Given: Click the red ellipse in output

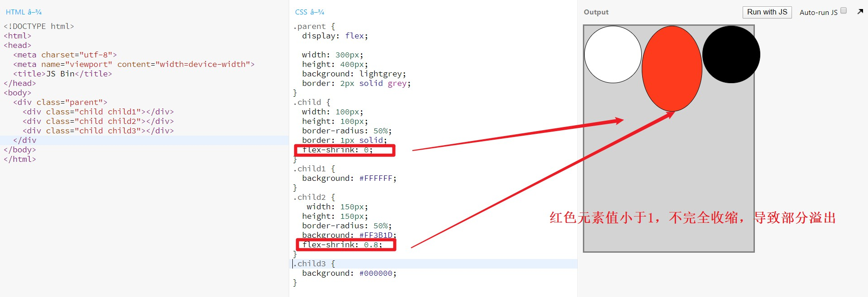Looking at the screenshot, I should point(672,68).
